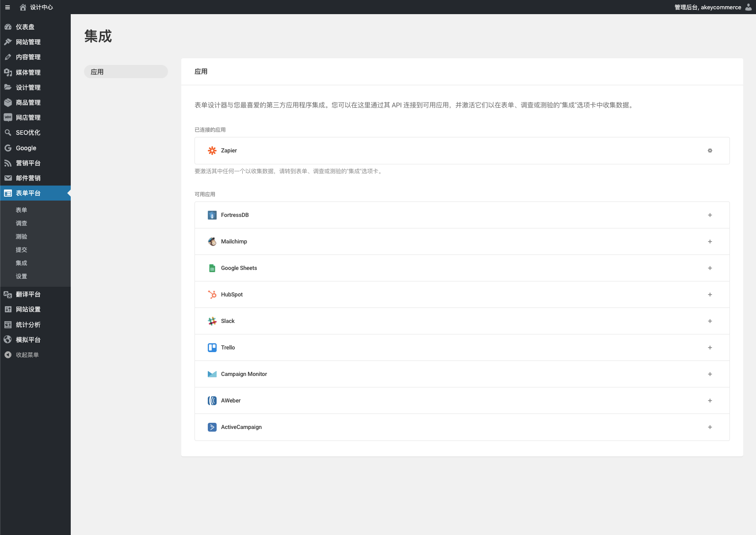Connect HubSpot using its plus button

(710, 295)
